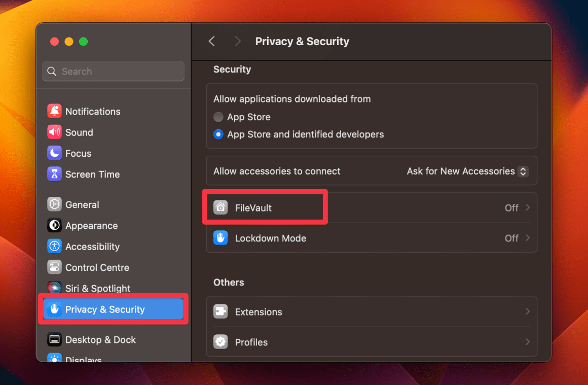Select the Accessibility icon in sidebar

(54, 246)
